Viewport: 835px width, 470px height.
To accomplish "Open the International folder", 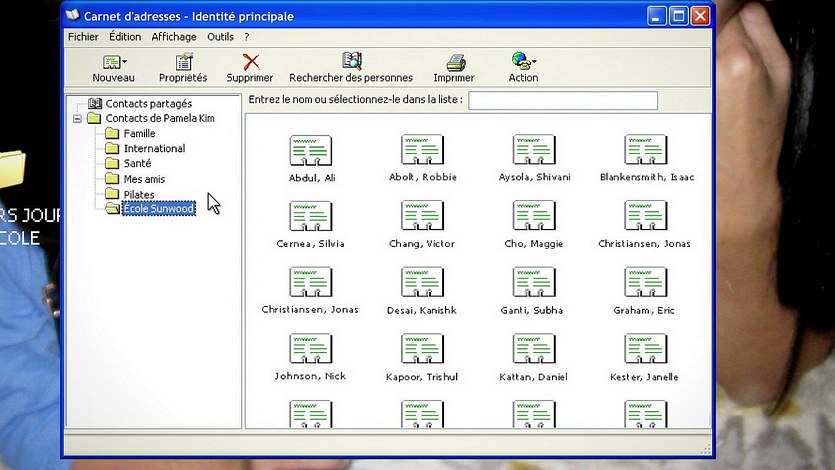I will [x=154, y=148].
